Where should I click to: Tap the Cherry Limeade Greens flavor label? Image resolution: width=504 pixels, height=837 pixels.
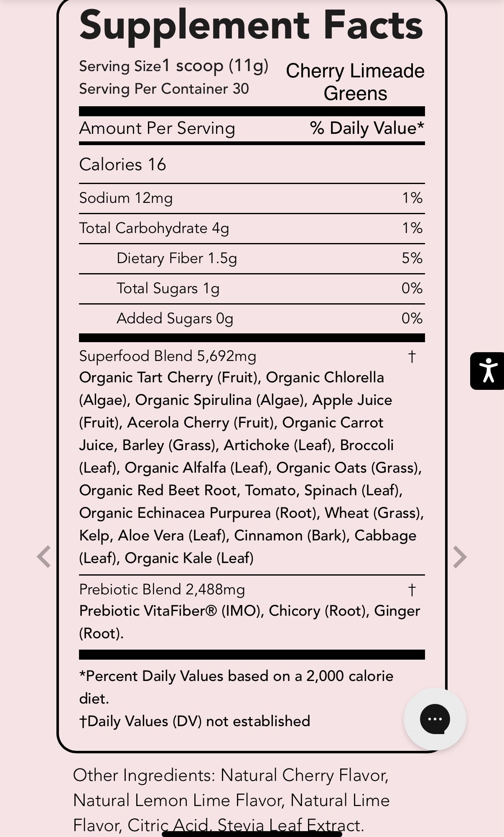pos(355,82)
